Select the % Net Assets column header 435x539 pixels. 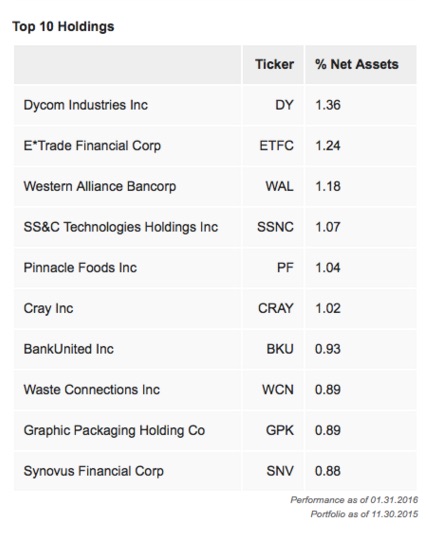pos(357,64)
